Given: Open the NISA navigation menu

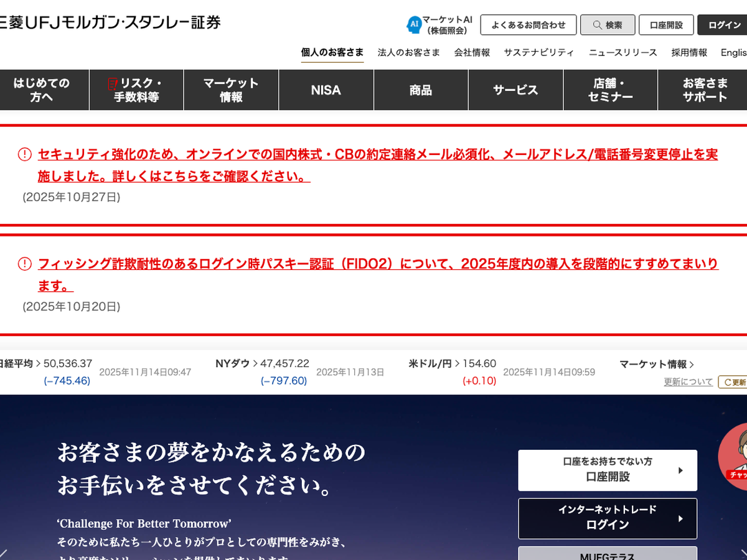Looking at the screenshot, I should pyautogui.click(x=326, y=90).
